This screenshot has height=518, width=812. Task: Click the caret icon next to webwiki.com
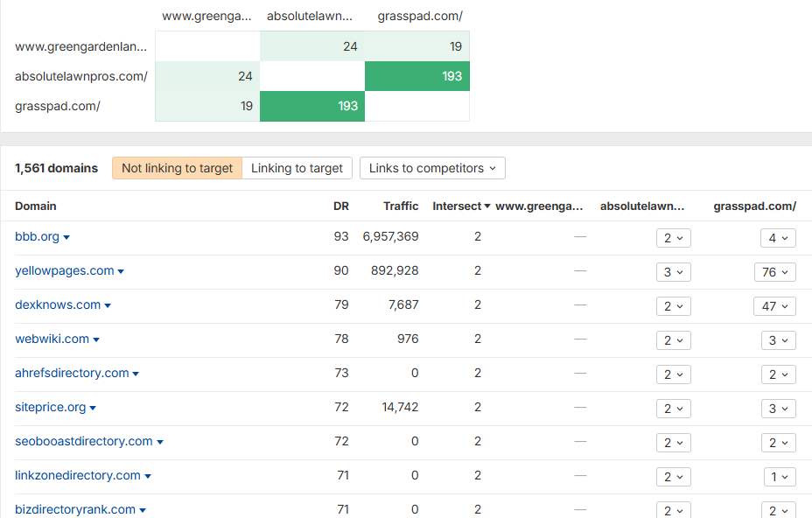pos(96,339)
